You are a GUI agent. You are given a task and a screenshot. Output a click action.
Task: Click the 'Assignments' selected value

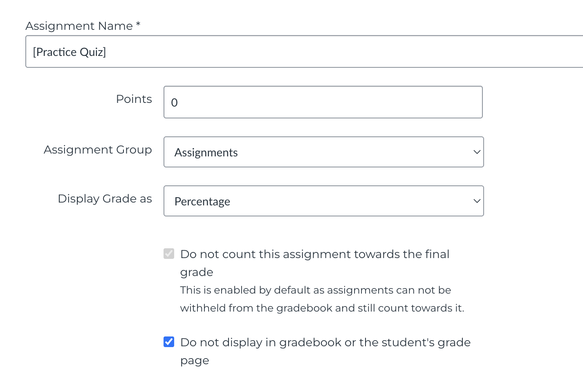tap(206, 153)
